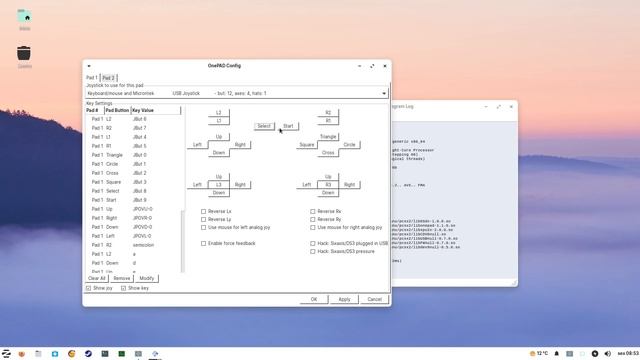Click the Down button below R3
Viewport: 640px width, 360px height.
click(328, 193)
